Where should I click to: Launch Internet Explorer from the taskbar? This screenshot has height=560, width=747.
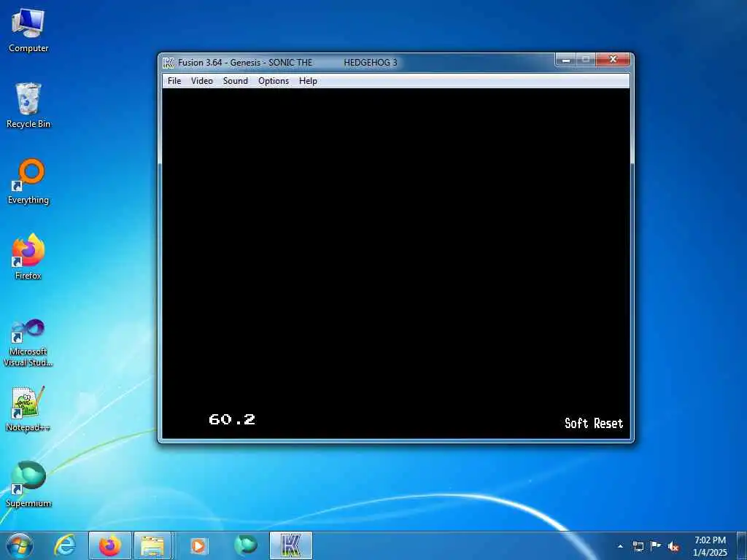pyautogui.click(x=65, y=545)
